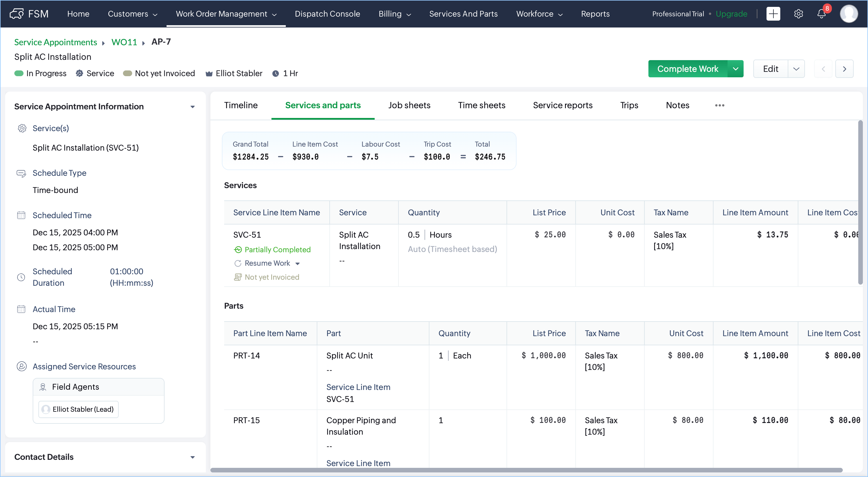Open the Complete Work dropdown arrow
This screenshot has height=477, width=868.
click(735, 69)
